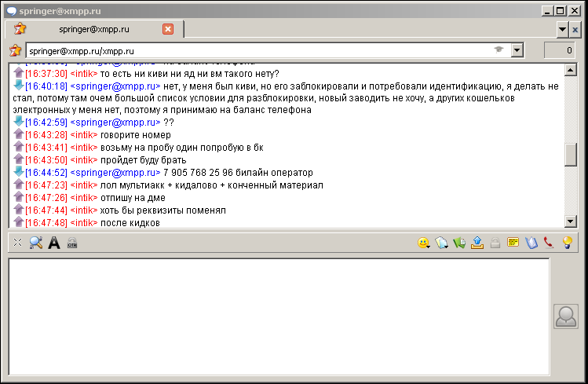The image size is (588, 384).
Task: Click the green cards transfer icon
Action: pos(459,243)
